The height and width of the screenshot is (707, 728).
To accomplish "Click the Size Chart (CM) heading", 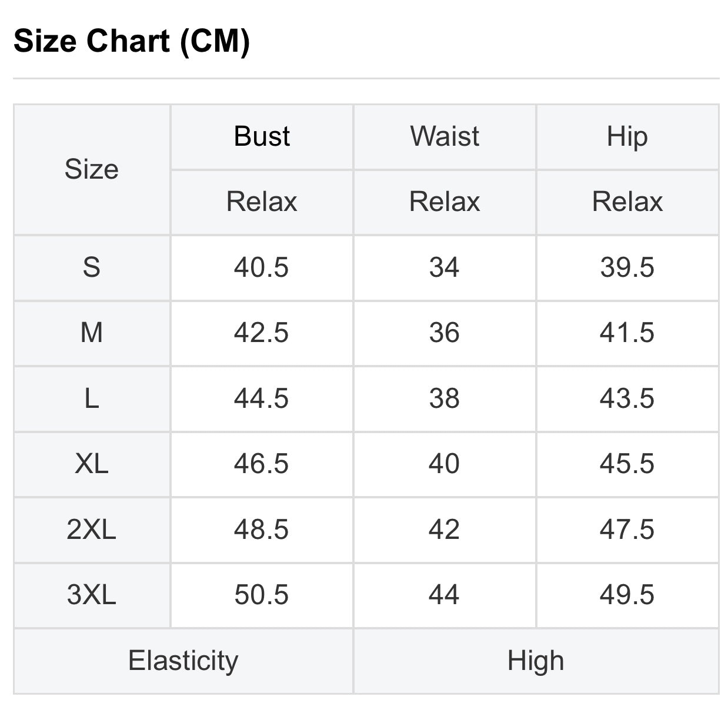I will (x=132, y=41).
